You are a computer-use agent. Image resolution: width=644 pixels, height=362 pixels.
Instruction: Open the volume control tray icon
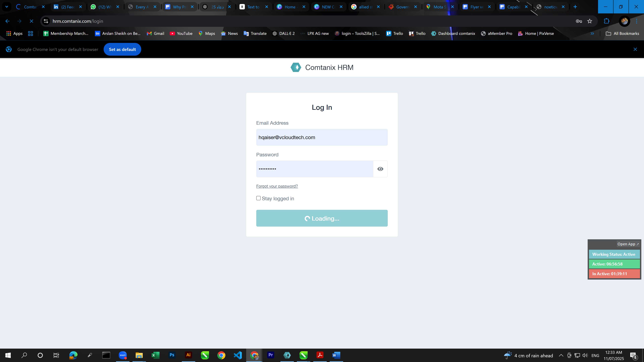(x=585, y=355)
